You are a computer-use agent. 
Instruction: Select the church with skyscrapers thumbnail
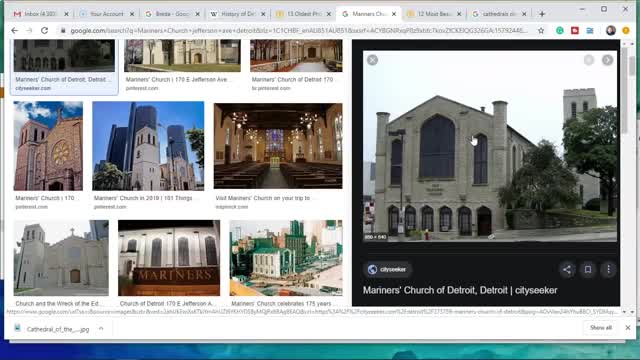[148, 146]
